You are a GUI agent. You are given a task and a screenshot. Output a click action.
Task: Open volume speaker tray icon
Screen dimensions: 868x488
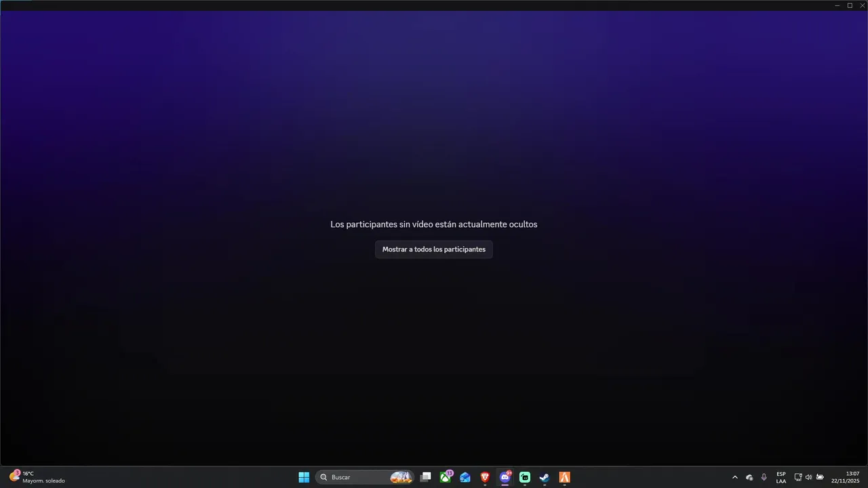click(808, 477)
